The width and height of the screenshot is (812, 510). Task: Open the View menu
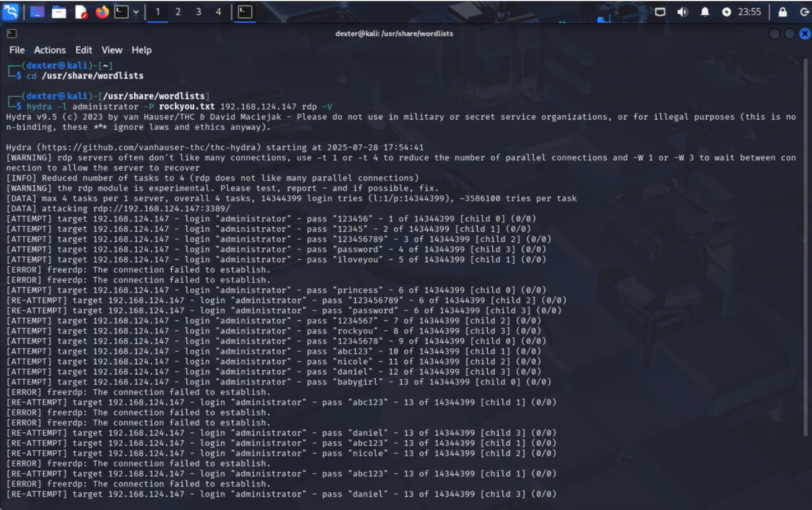[112, 50]
